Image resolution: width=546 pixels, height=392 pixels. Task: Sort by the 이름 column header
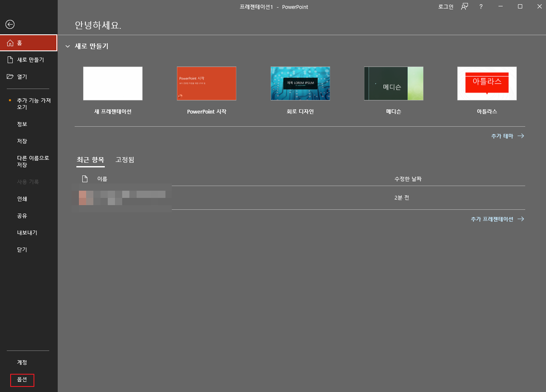(x=102, y=179)
